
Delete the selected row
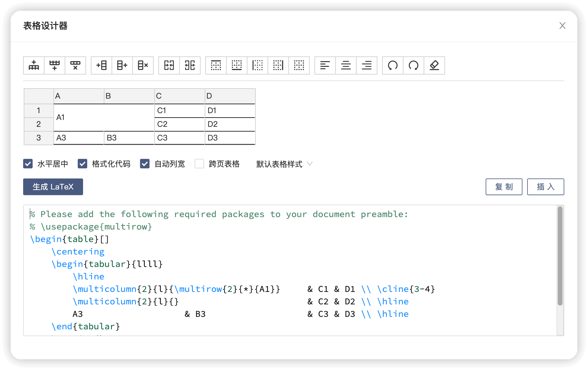75,65
